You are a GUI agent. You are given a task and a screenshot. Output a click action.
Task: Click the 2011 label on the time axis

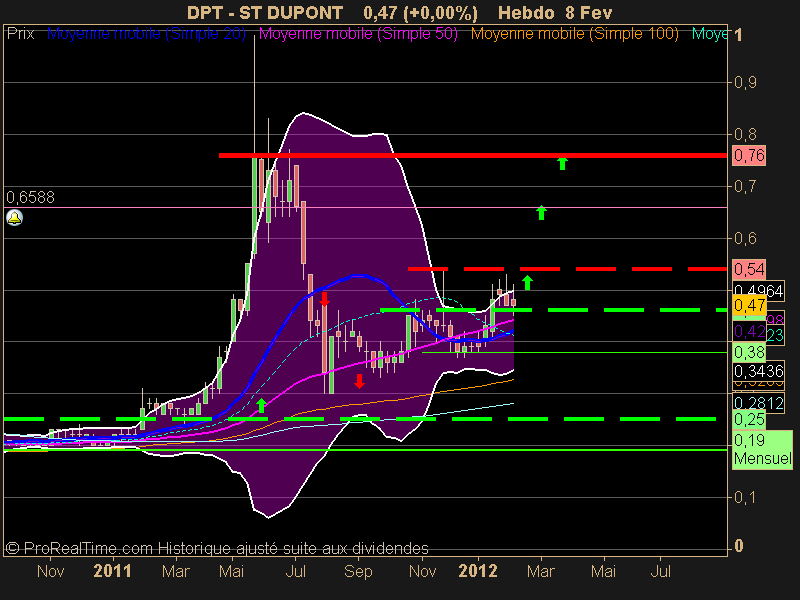pyautogui.click(x=112, y=571)
